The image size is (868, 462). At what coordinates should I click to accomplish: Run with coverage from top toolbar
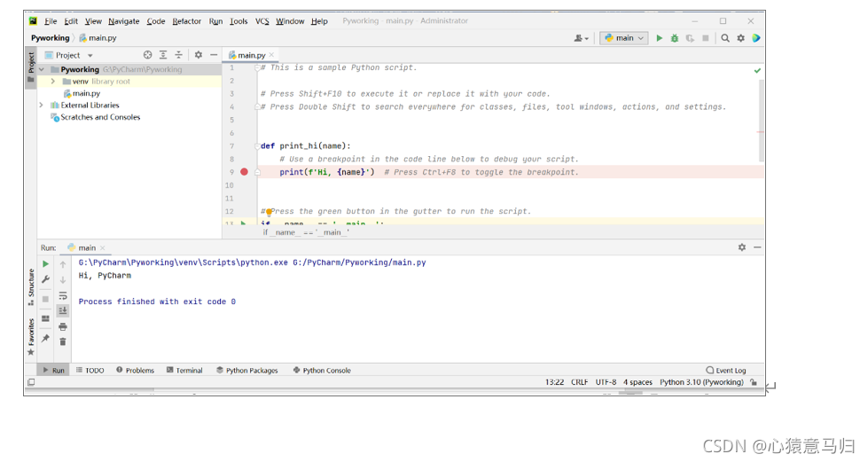[x=690, y=38]
